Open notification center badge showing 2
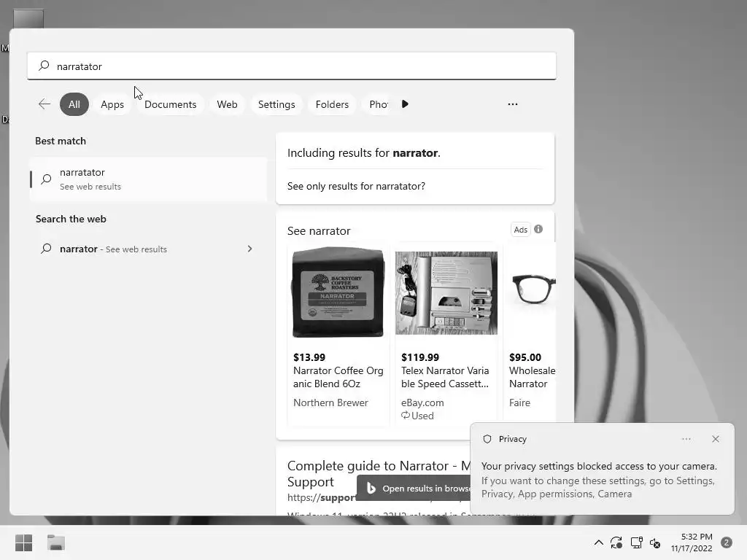The image size is (747, 560). click(727, 542)
